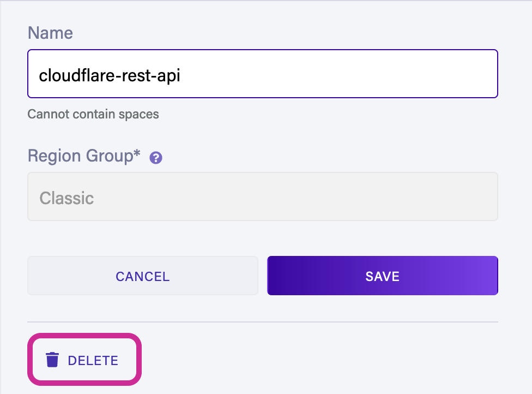Select the cloudflare-rest-api name input
The width and height of the screenshot is (532, 394).
[263, 74]
